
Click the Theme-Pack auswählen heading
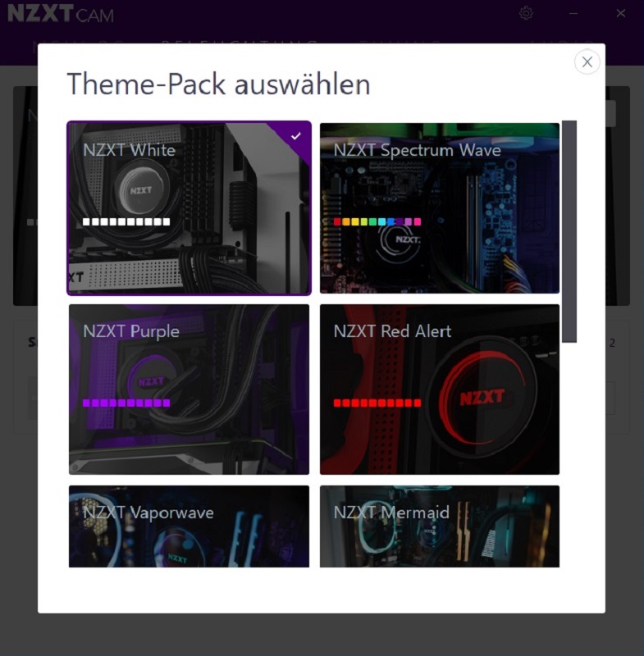coord(218,84)
